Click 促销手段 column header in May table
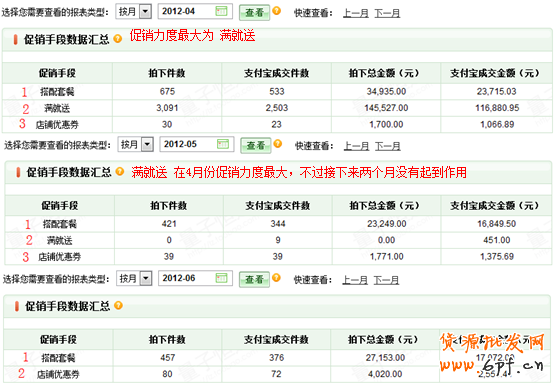The height and width of the screenshot is (387, 554). tap(60, 206)
